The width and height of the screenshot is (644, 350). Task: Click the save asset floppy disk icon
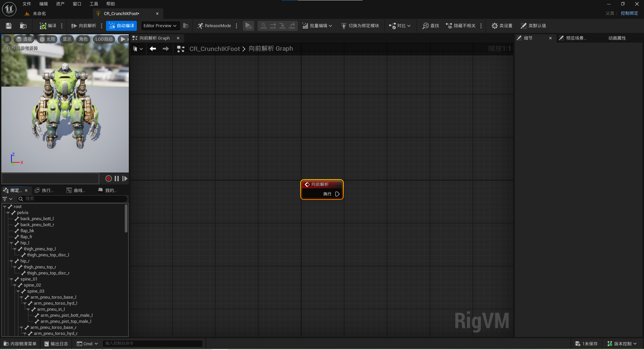coord(9,26)
